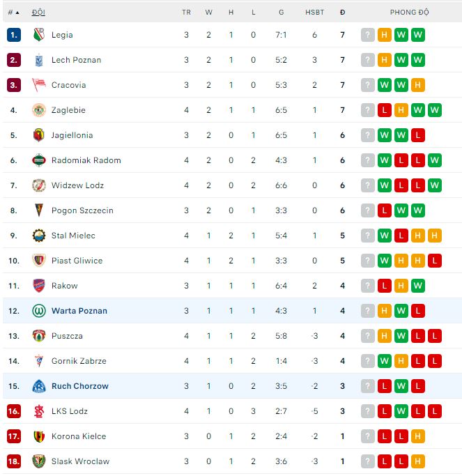Sort by the HSBT goal difference header
The width and height of the screenshot is (462, 476).
314,12
